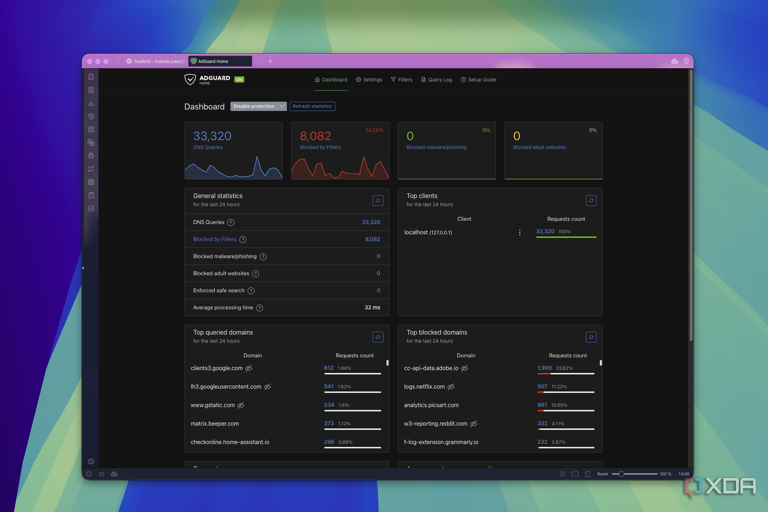768x512 pixels.
Task: Click the Disable protection button
Action: coord(254,106)
